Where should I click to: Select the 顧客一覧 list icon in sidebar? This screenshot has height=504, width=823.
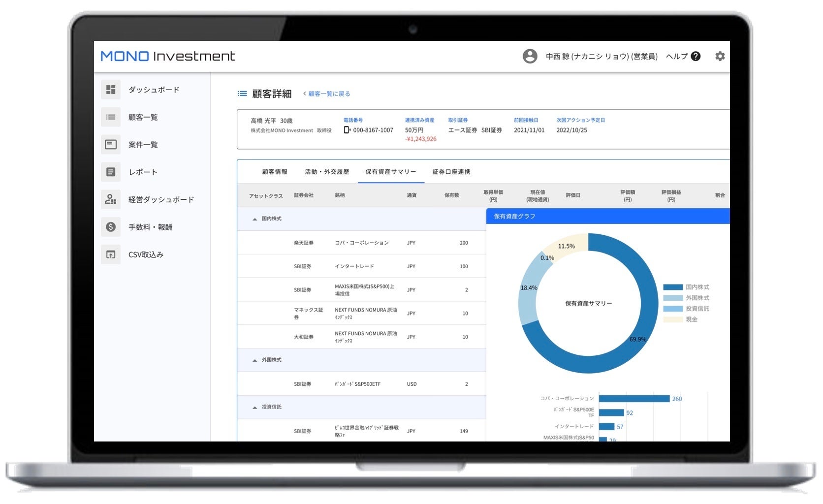(x=111, y=117)
